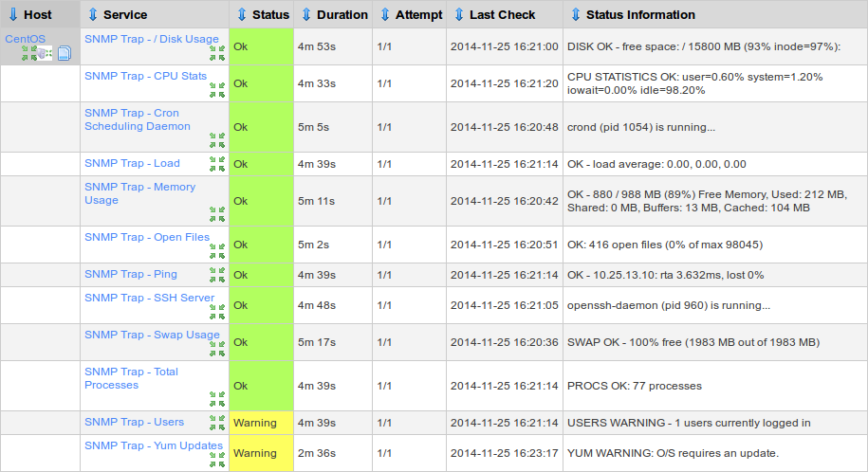Viewport: 868px width, 472px height.
Task: Click duration value '5m 17s'
Action: coord(317,342)
